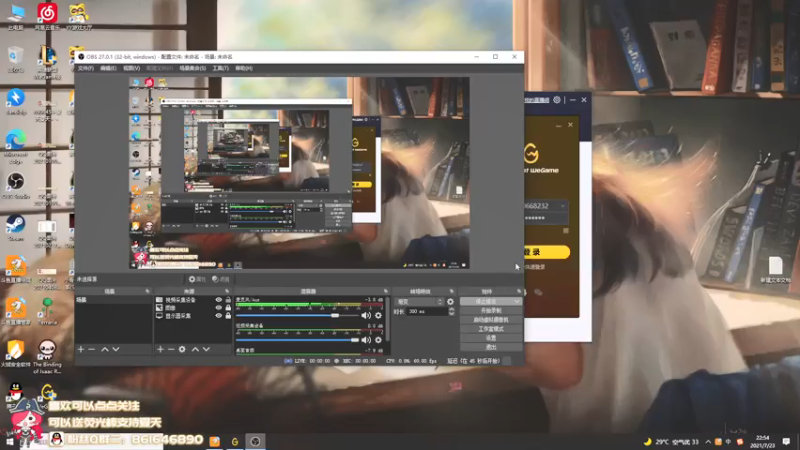The image size is (800, 450).
Task: Select the OBS Studio desktop shortcut
Action: click(16, 185)
